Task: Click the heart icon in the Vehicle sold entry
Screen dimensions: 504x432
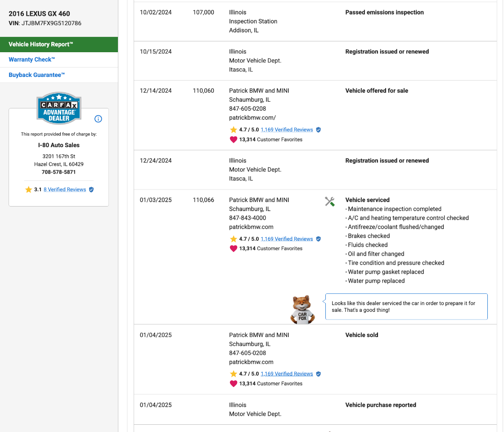Action: pyautogui.click(x=233, y=384)
